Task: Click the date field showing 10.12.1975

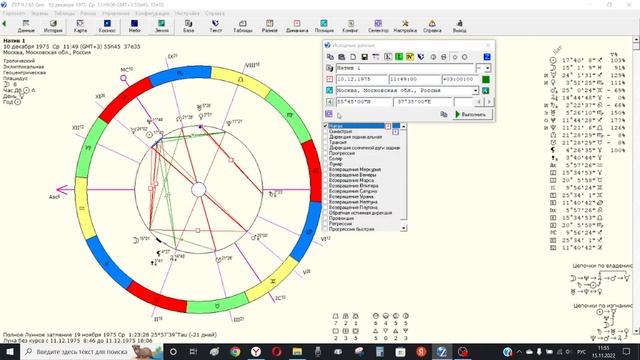Action: 362,79
